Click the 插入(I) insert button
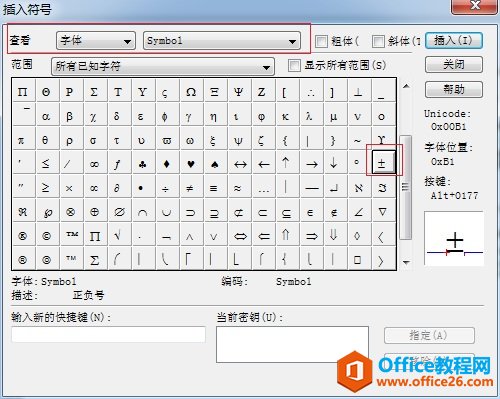 [454, 41]
